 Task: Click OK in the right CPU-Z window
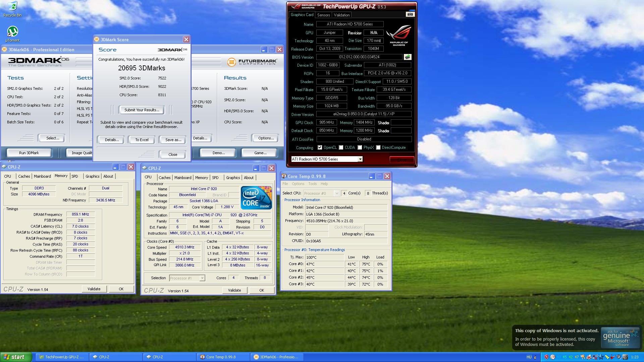[261, 290]
